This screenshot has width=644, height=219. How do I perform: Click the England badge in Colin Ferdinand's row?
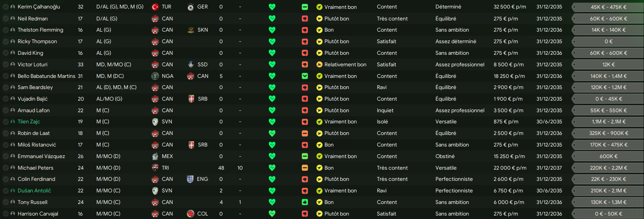coord(190,179)
